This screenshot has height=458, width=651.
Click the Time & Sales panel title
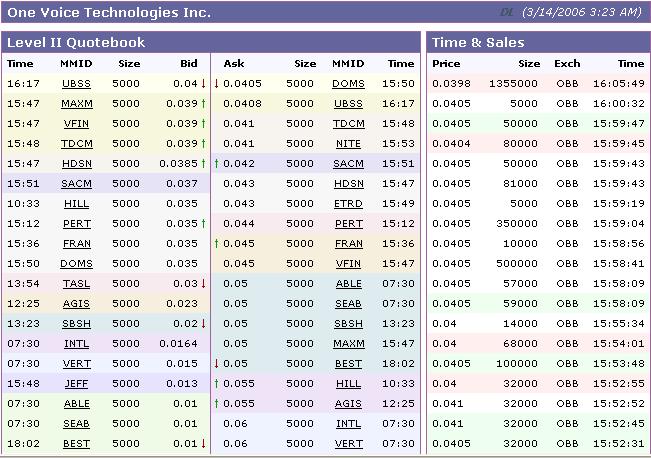coord(478,42)
